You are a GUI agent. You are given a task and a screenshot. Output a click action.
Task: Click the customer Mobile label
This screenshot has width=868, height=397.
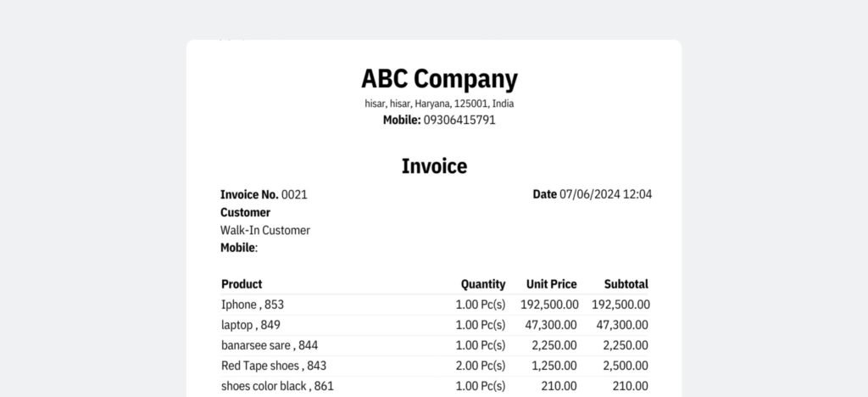238,248
